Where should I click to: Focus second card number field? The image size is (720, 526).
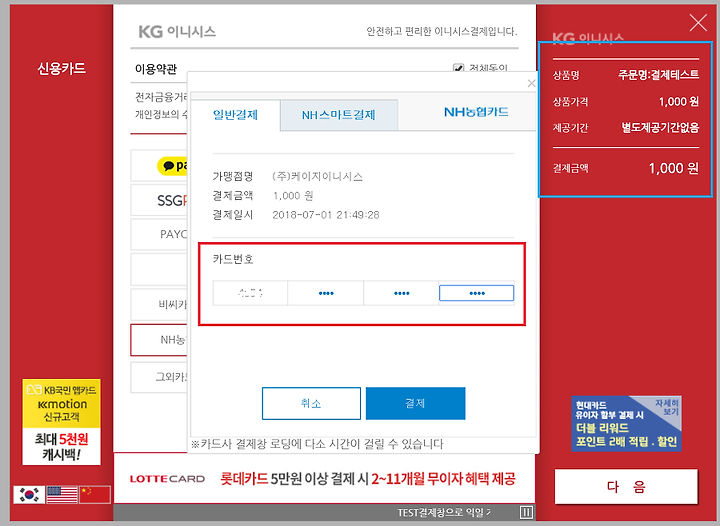pyautogui.click(x=326, y=293)
